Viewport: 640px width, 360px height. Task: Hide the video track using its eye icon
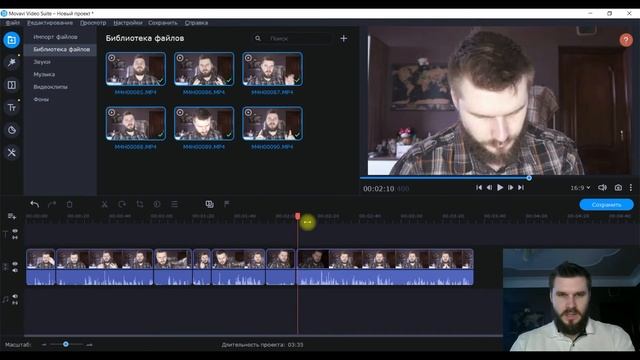click(x=15, y=264)
